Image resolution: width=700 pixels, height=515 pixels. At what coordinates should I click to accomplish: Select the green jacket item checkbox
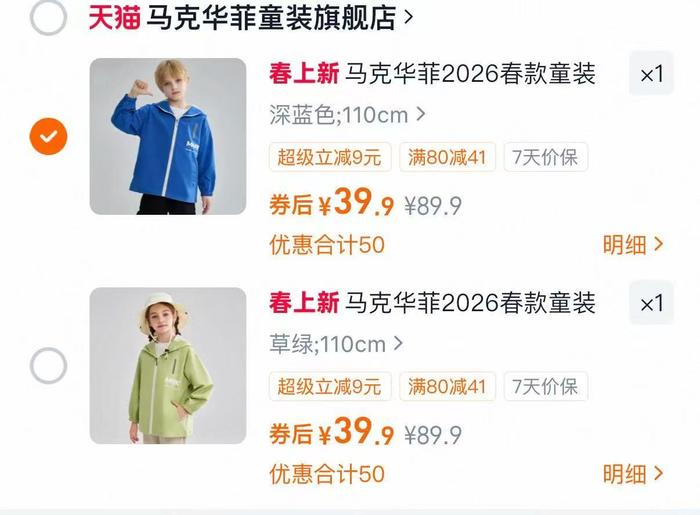tap(48, 365)
